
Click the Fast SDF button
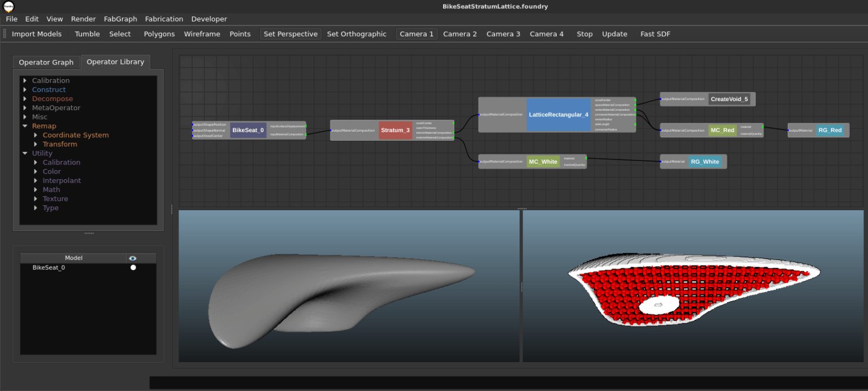(x=654, y=33)
